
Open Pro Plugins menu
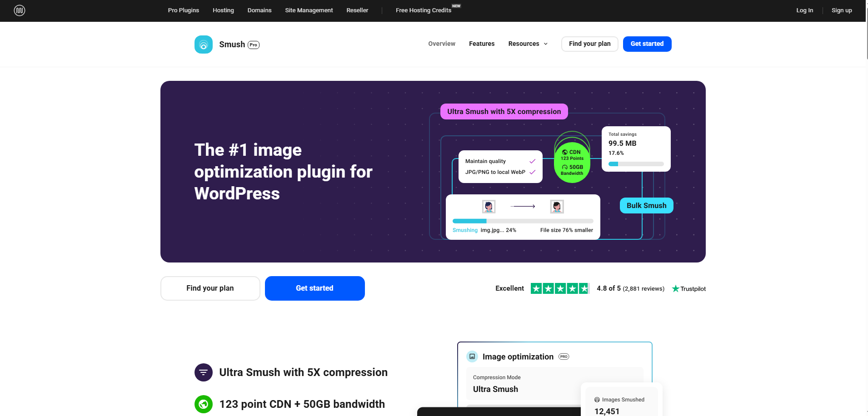[184, 10]
